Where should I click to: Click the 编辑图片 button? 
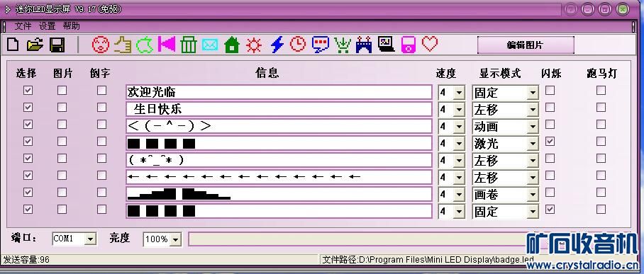(526, 45)
